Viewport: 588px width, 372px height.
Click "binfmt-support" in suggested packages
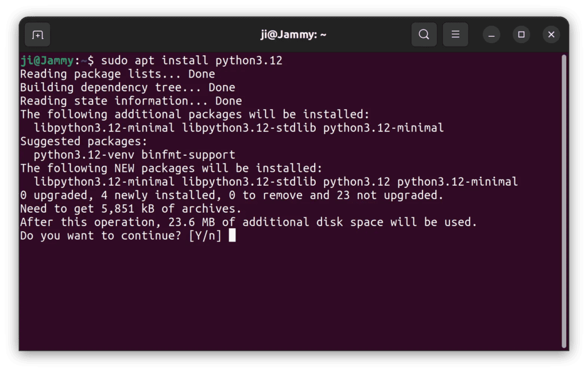click(188, 155)
